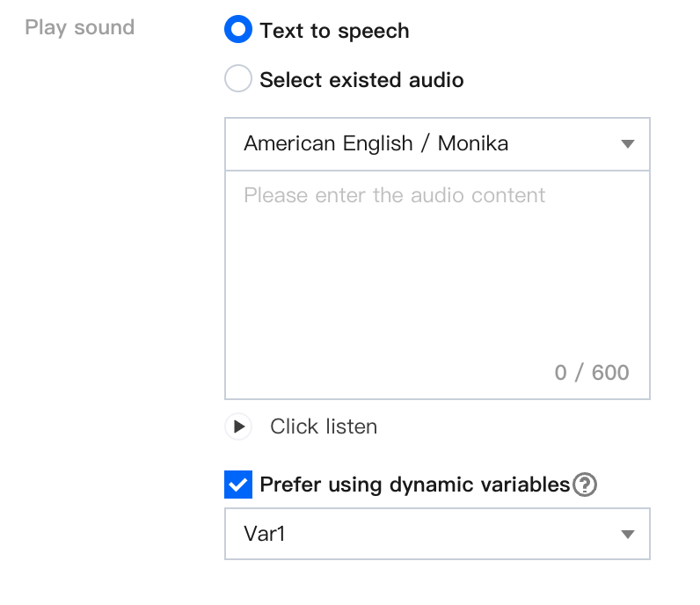Image resolution: width=700 pixels, height=605 pixels.
Task: Click the 0 / 600 character counter
Action: tap(592, 372)
